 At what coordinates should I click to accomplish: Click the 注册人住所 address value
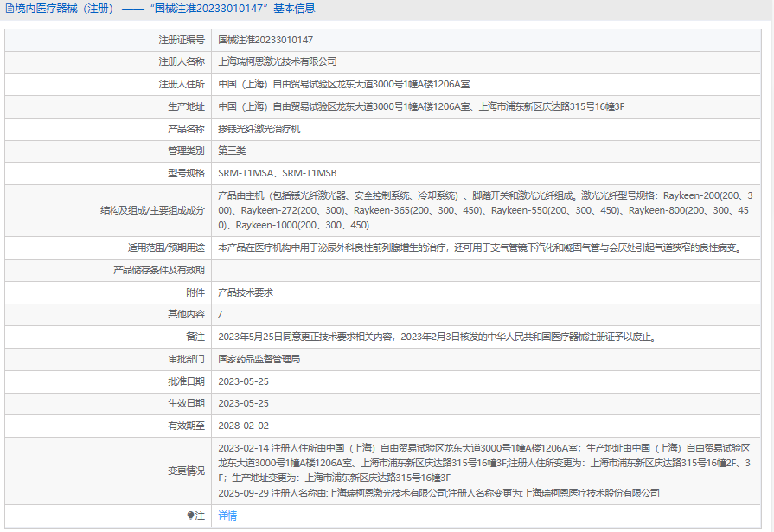point(344,84)
